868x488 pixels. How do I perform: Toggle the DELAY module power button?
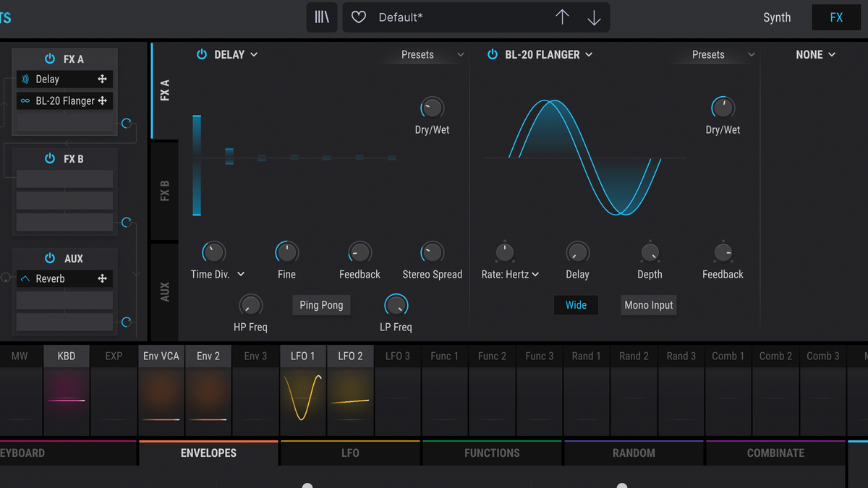point(202,53)
